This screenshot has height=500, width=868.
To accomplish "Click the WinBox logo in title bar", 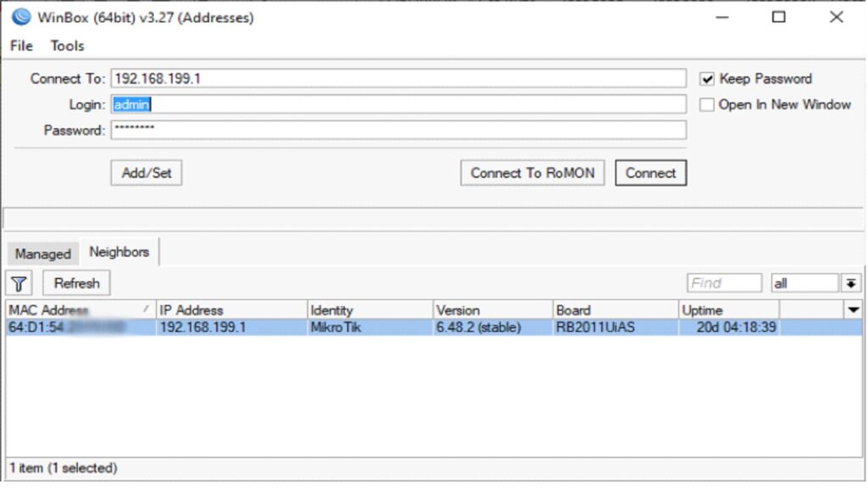I will (x=20, y=17).
